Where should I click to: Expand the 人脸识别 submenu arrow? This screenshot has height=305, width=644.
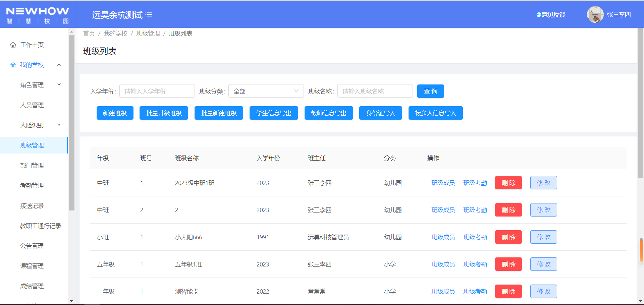click(59, 125)
